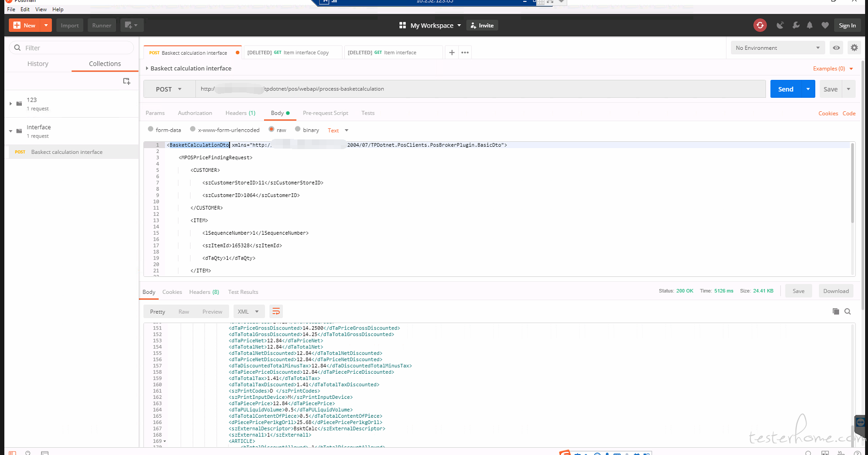868x455 pixels.
Task: Collapse the Interface collection
Action: coord(11,131)
